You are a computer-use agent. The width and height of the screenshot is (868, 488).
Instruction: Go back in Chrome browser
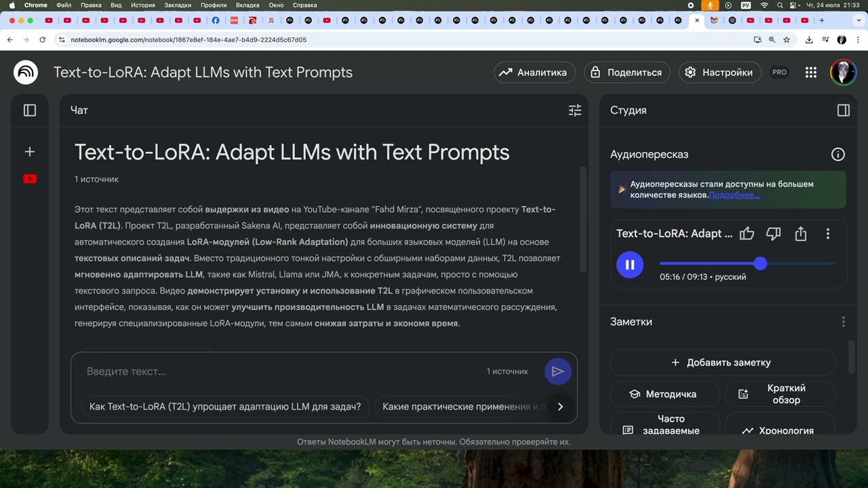point(10,40)
